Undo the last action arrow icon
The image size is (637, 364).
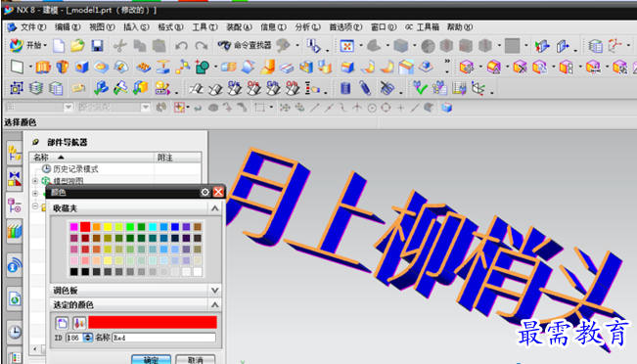click(x=181, y=45)
